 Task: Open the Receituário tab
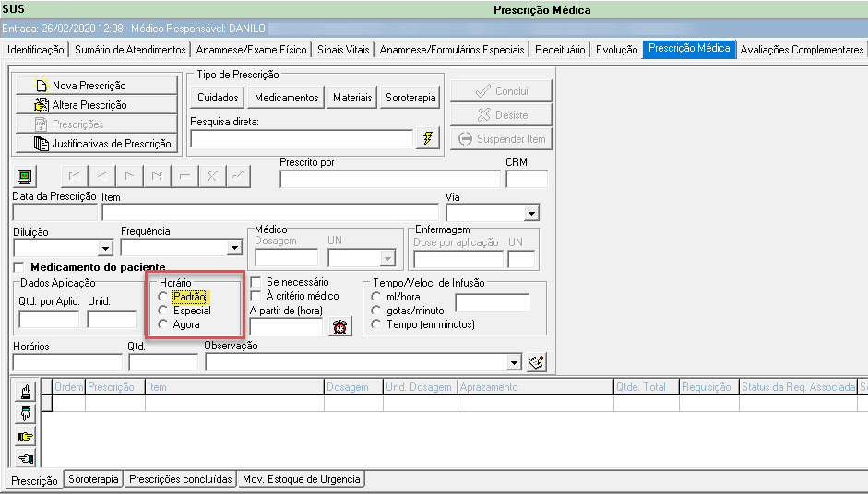[560, 50]
